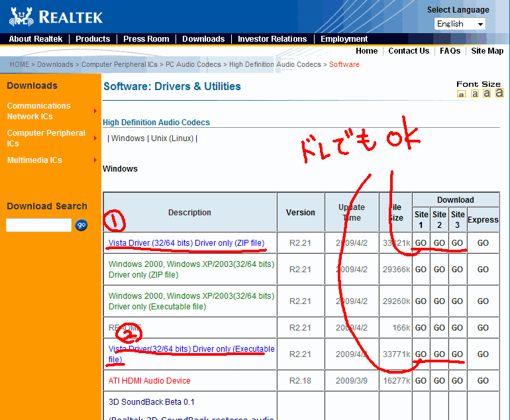Open Computer Peripheral ICs in the sidebar

click(46, 138)
